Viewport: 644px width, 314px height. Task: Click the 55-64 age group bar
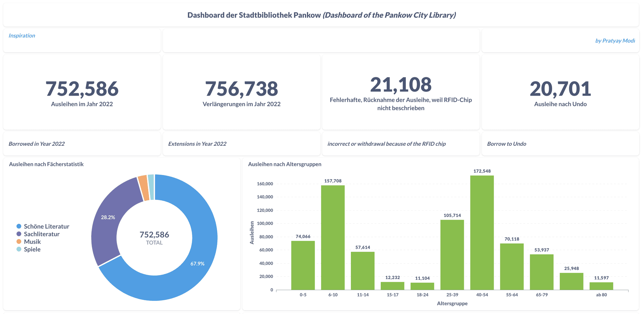(512, 267)
